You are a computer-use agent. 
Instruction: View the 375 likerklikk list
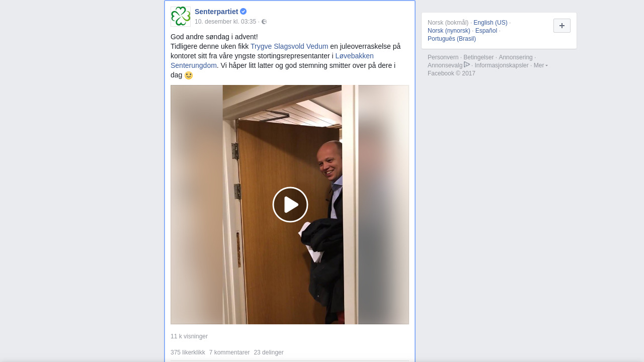tap(188, 352)
